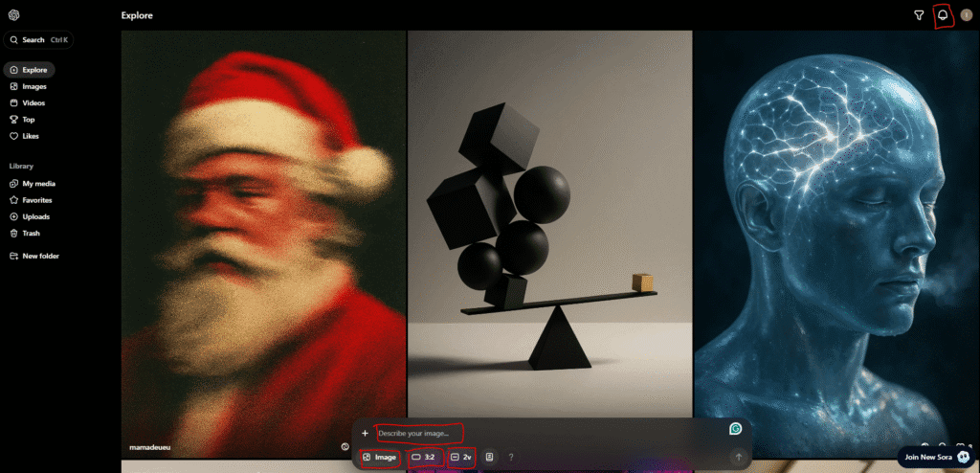Open the Videos section
The image size is (980, 473).
pyautogui.click(x=33, y=102)
